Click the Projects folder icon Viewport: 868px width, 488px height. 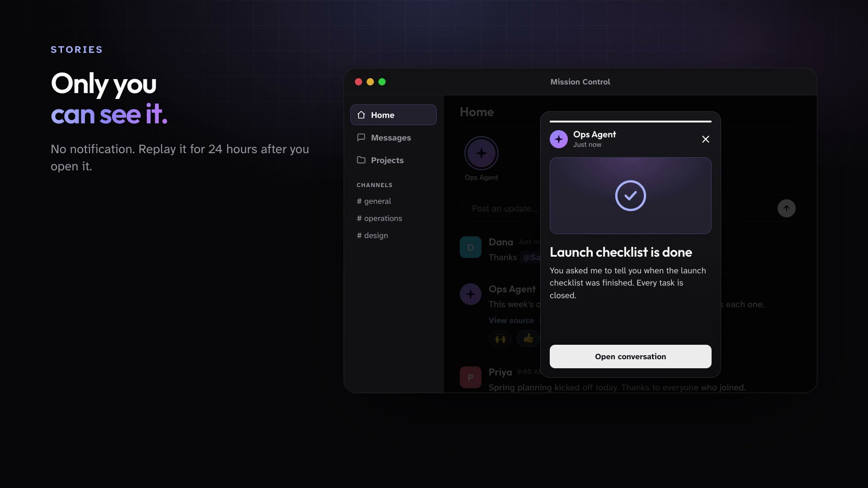pyautogui.click(x=361, y=160)
